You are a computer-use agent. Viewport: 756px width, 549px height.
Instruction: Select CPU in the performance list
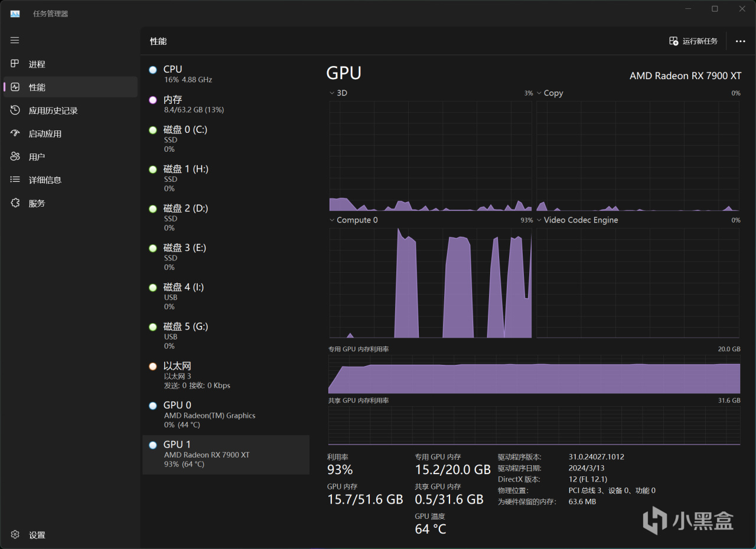226,74
